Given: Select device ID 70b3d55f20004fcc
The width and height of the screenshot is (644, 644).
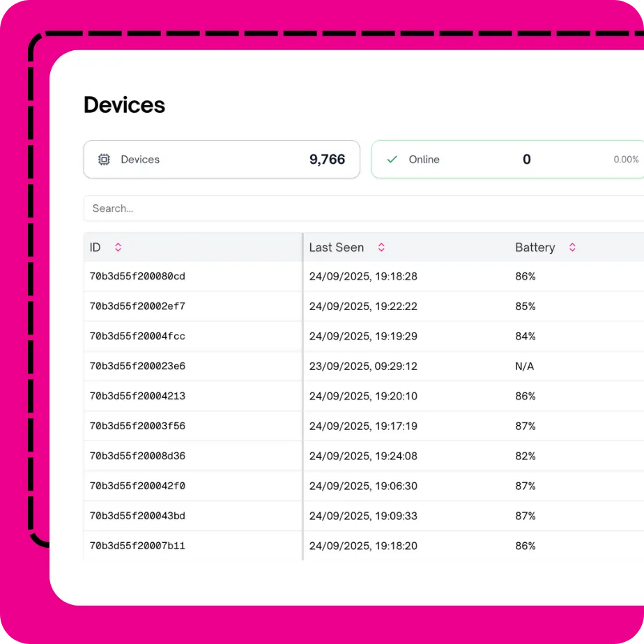Looking at the screenshot, I should pyautogui.click(x=137, y=337).
